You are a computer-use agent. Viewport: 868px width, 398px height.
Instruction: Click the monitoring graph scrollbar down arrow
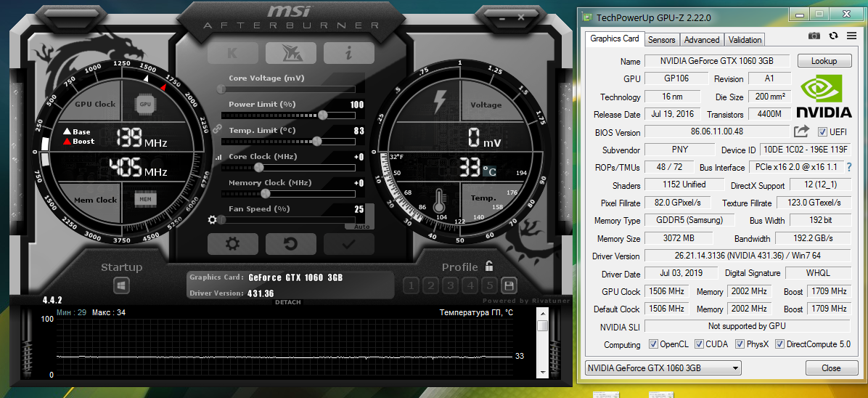542,372
